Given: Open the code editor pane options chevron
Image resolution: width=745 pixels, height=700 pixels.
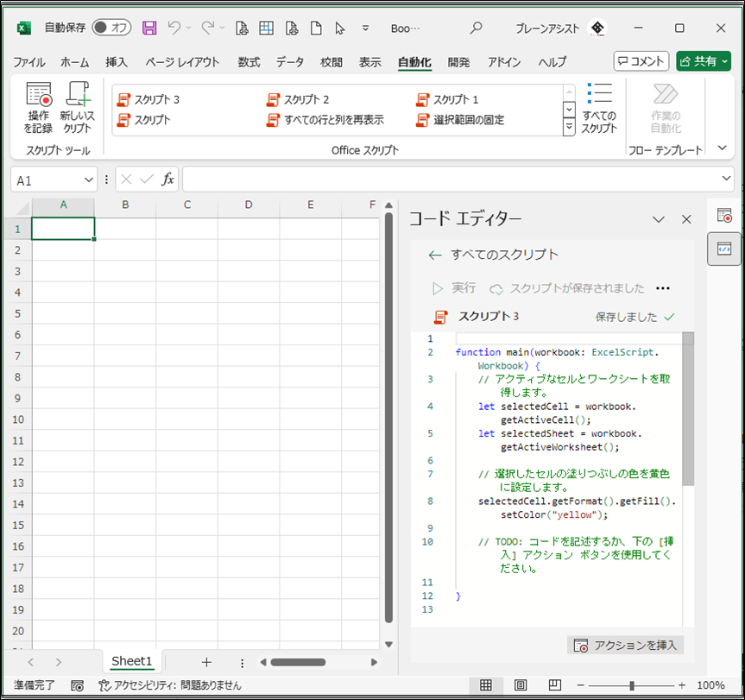Looking at the screenshot, I should [658, 219].
